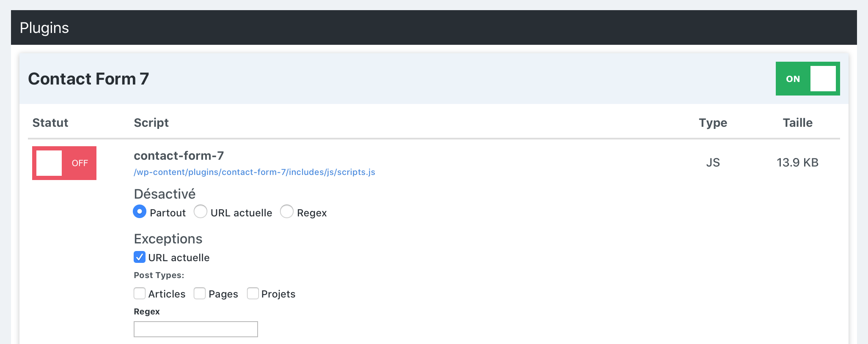Viewport: 868px width, 344px height.
Task: Click the Statut column header
Action: pos(50,123)
